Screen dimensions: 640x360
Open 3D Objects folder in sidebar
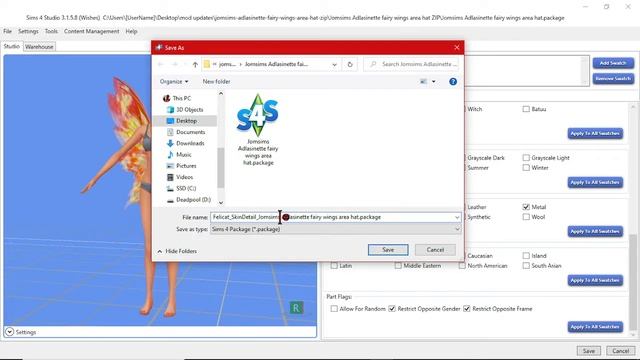pos(185,109)
